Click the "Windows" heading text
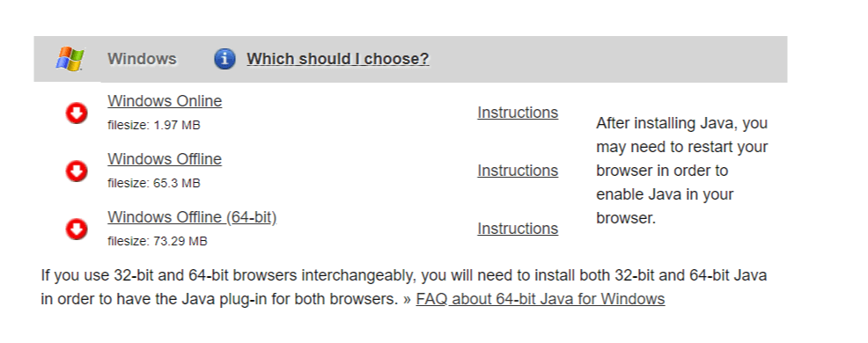The height and width of the screenshot is (343, 868). coord(143,59)
